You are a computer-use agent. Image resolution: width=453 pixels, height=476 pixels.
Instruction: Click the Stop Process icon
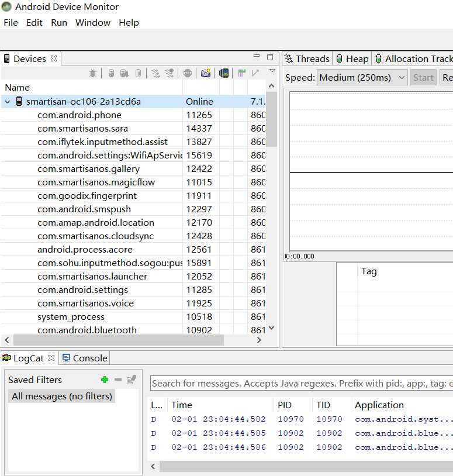click(188, 73)
